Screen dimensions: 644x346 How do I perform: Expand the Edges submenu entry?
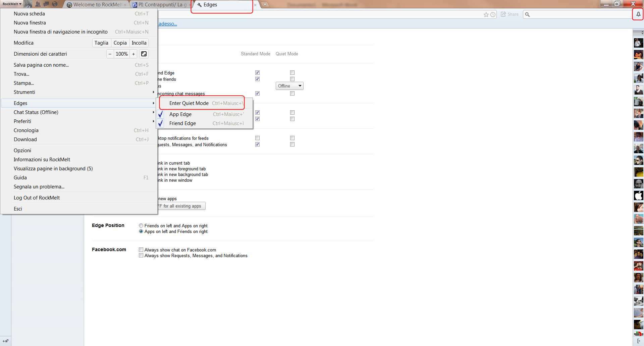(79, 103)
